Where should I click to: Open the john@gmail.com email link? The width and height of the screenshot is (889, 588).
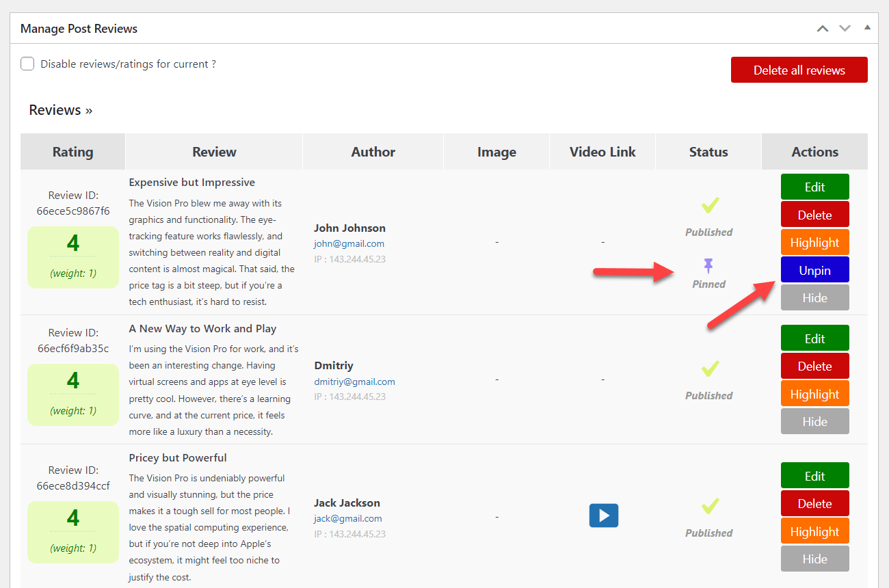coord(349,243)
